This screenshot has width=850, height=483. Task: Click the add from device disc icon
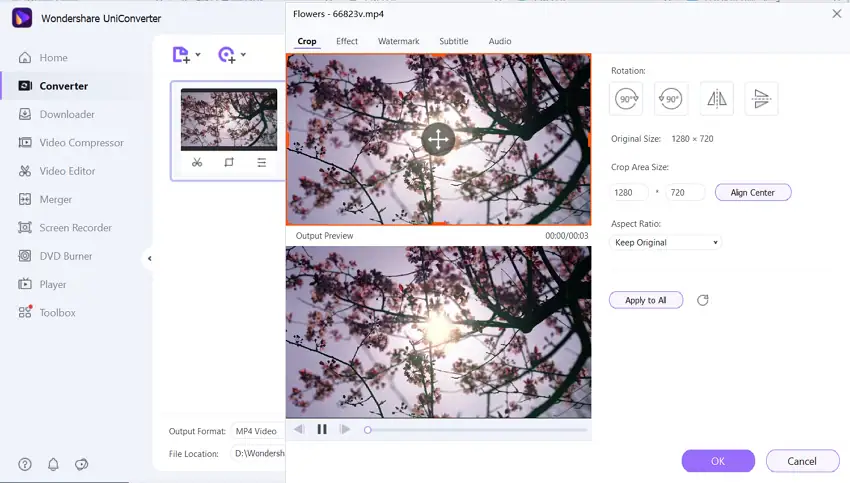[227, 55]
